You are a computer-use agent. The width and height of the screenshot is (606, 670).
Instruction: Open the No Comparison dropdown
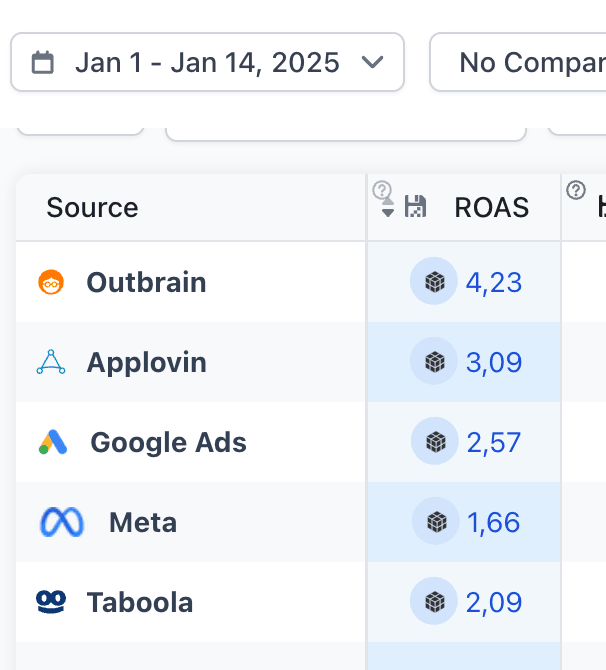pos(518,62)
